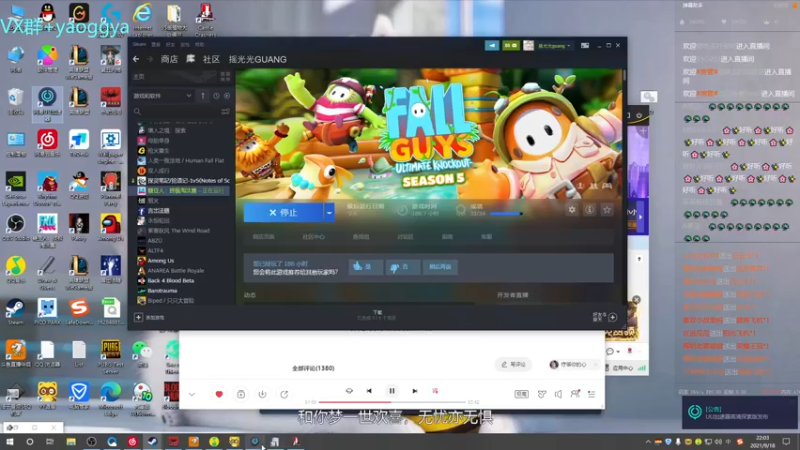Open the Steam announcements megaphone icon
Screen dimensions: 800x450
point(492,45)
